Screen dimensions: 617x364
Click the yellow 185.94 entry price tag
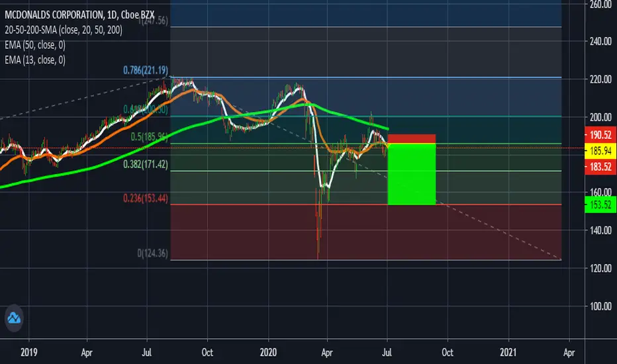600,151
